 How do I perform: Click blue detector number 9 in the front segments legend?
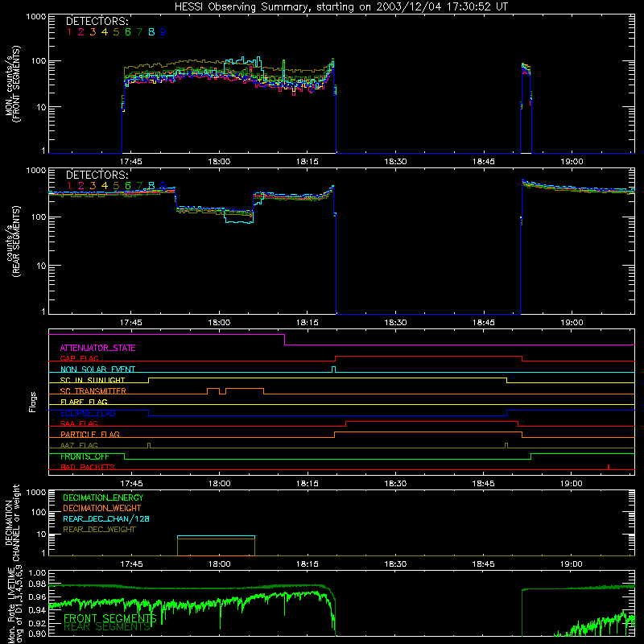163,32
